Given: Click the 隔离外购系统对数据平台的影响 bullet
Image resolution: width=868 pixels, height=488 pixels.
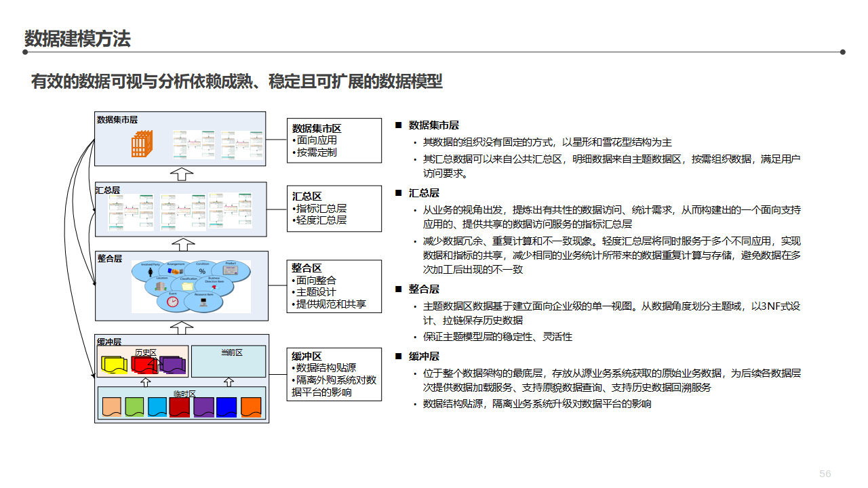Looking at the screenshot, I should 334,386.
